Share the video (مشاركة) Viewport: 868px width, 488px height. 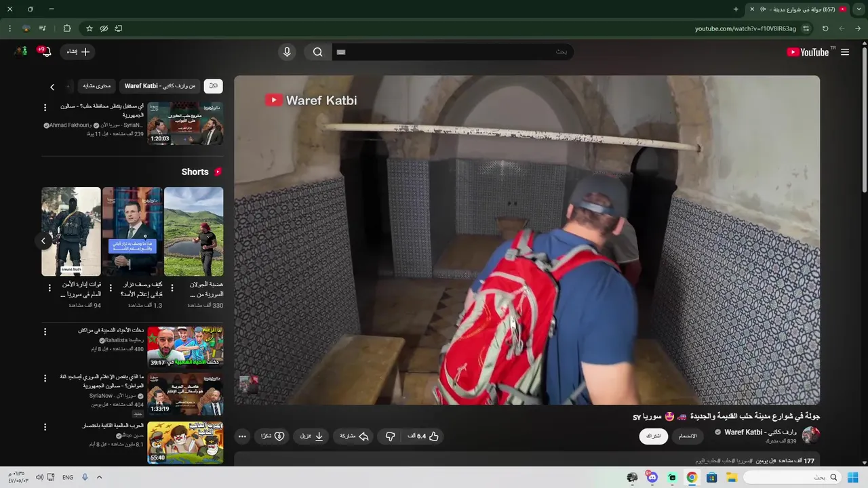coord(353,436)
